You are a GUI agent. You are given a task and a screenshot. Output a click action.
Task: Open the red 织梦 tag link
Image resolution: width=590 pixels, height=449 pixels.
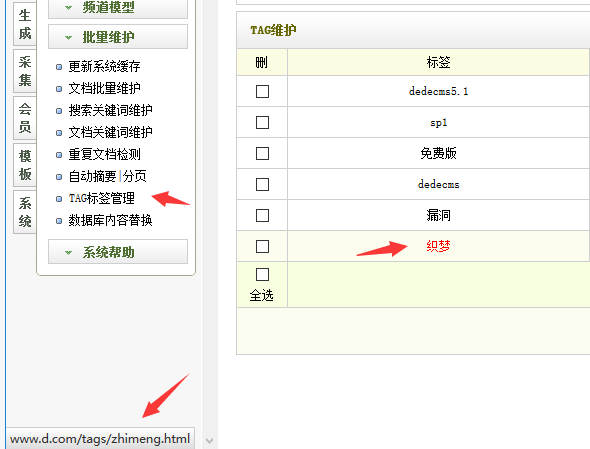point(438,246)
